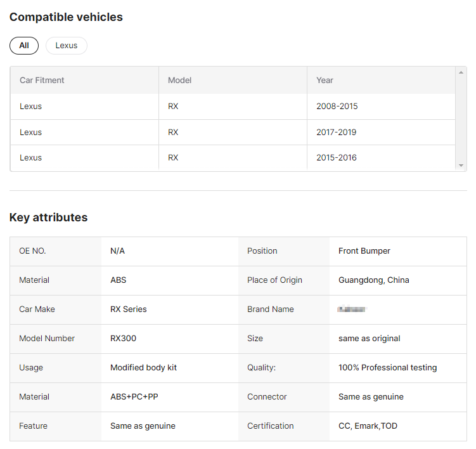
Task: Click the RX300 model number value
Action: tap(123, 339)
